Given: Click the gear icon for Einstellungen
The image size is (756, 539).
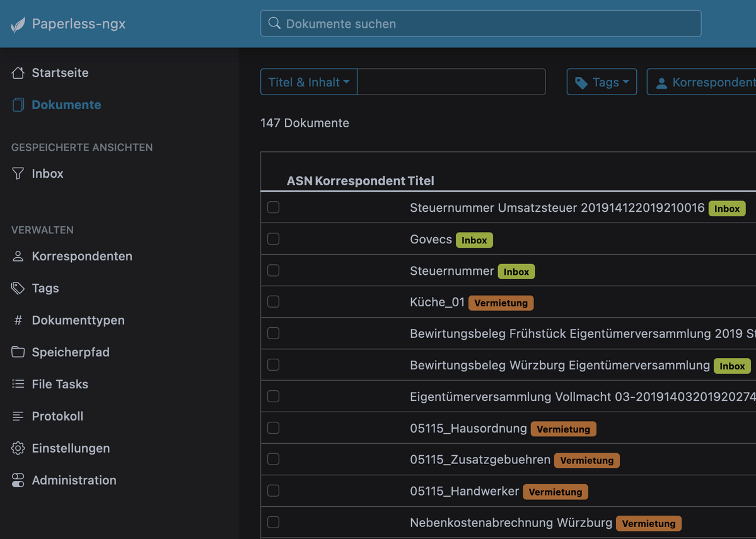Looking at the screenshot, I should click(x=18, y=448).
